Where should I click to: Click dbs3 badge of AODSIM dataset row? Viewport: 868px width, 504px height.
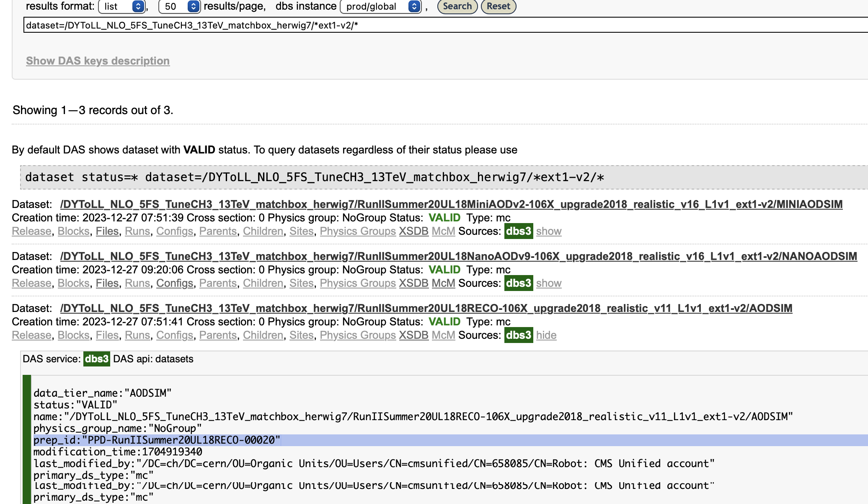[x=518, y=335]
